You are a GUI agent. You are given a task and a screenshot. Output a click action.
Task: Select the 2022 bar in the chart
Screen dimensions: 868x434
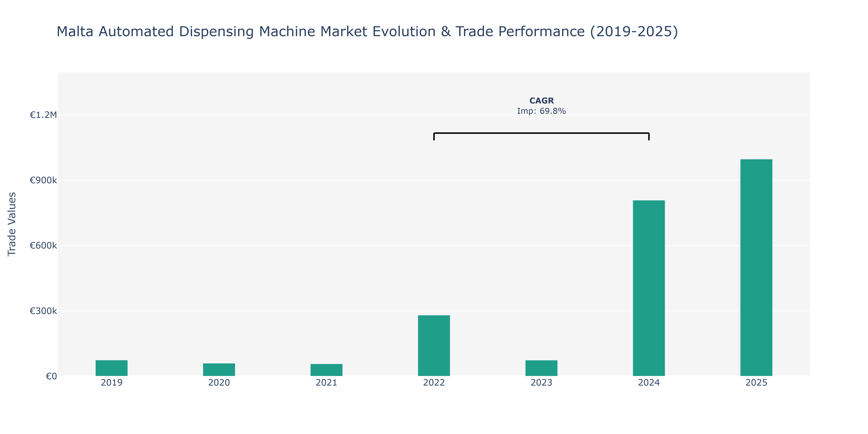pyautogui.click(x=434, y=346)
